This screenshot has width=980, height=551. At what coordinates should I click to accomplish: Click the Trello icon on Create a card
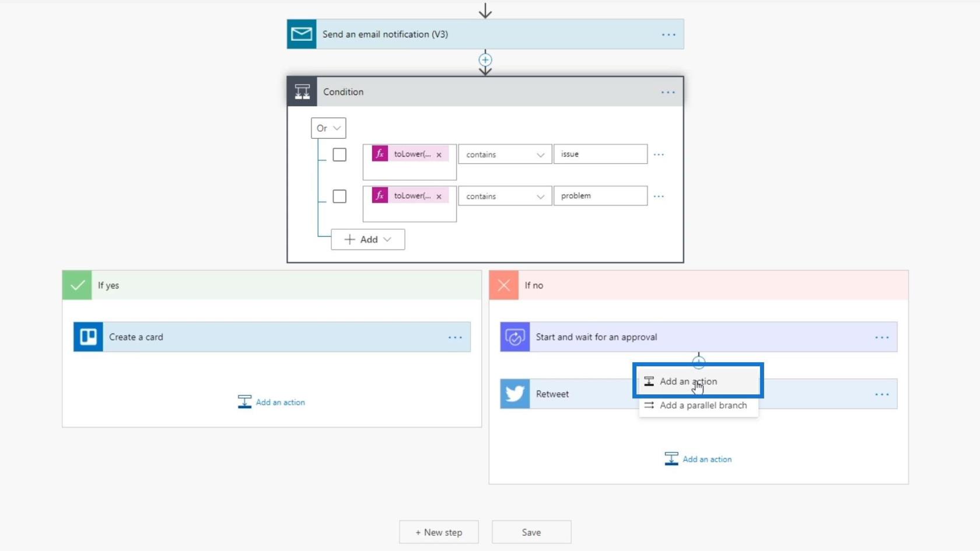coord(88,337)
